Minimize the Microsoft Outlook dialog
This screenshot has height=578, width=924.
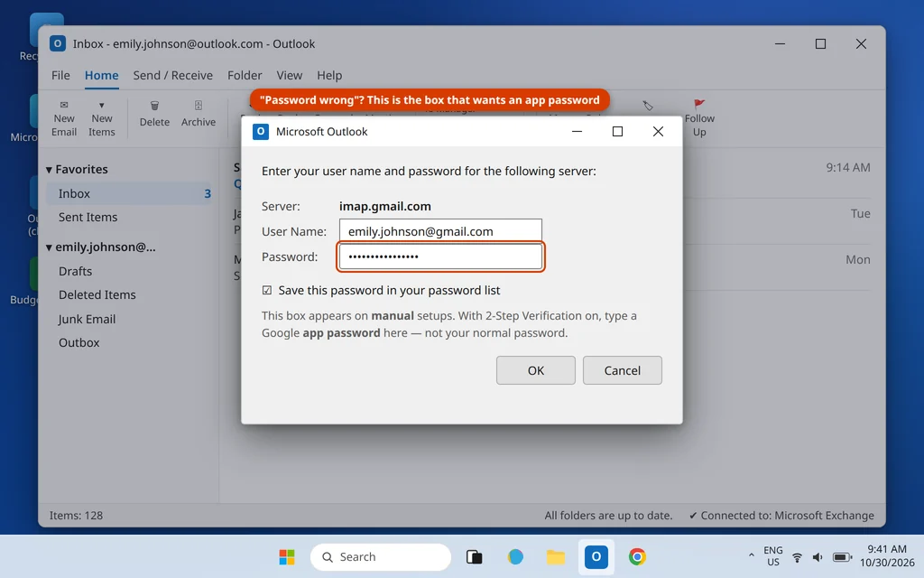577,132
